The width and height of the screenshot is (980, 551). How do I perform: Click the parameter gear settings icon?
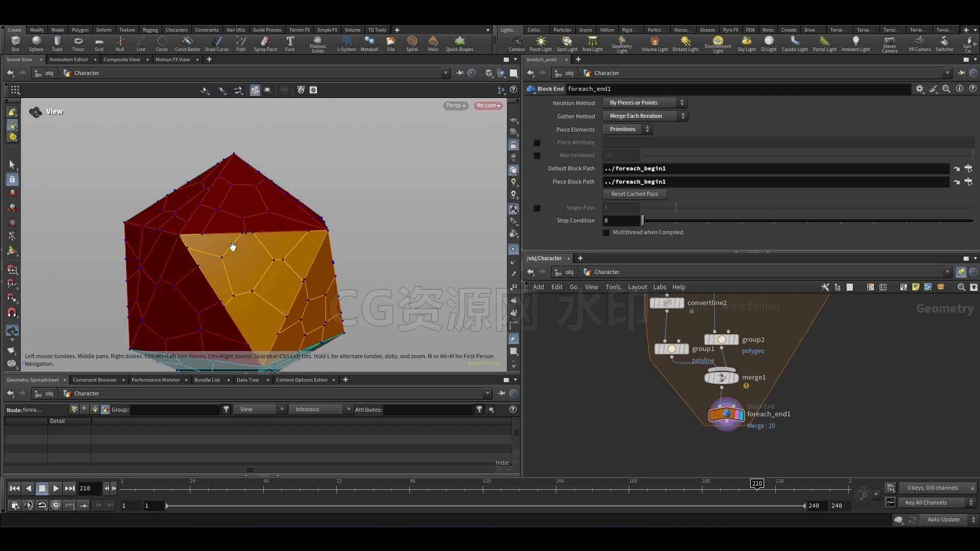click(919, 89)
